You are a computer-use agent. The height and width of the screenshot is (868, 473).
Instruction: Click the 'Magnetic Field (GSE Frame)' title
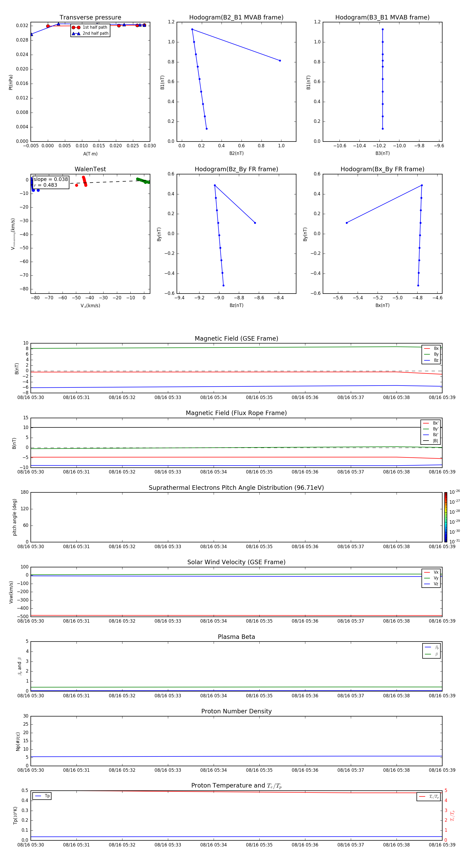[236, 339]
